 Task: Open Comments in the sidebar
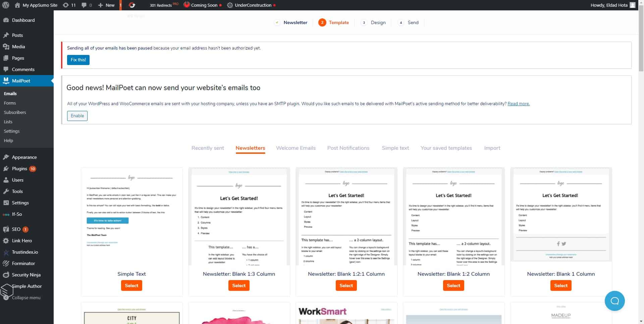tap(27, 69)
